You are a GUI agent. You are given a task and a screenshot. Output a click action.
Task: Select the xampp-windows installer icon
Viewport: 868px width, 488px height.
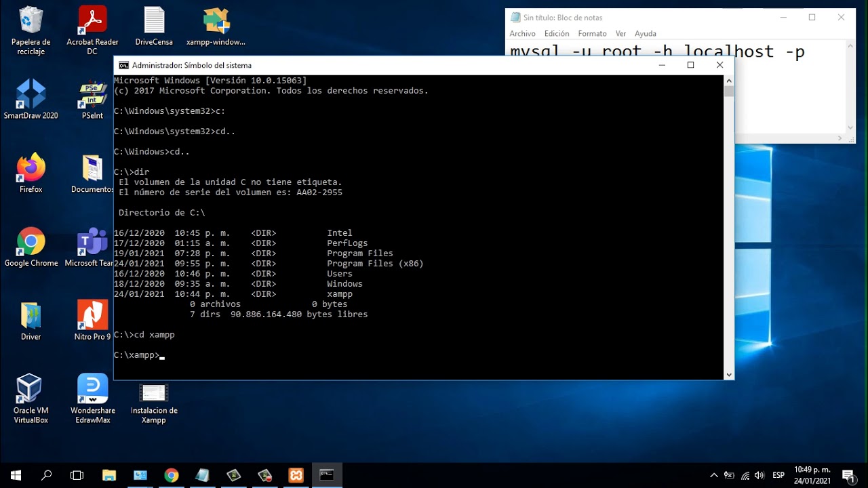[x=216, y=27]
